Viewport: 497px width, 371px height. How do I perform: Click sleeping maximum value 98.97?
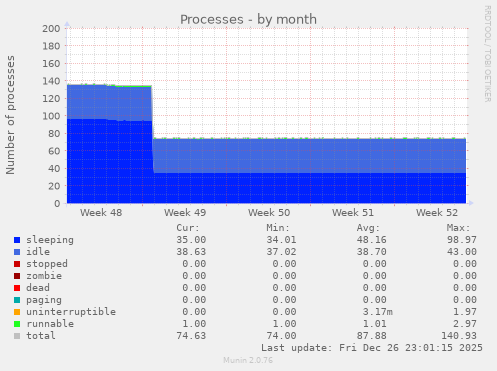(462, 240)
